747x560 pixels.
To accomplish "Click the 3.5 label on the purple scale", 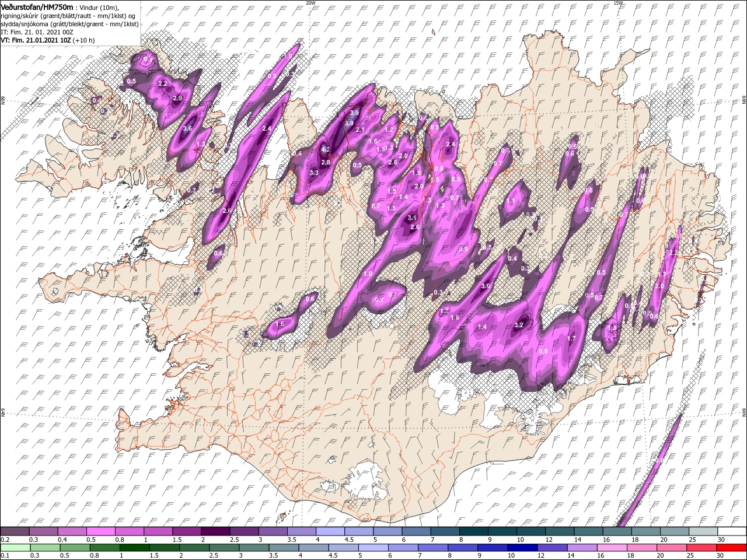I will pos(292,540).
